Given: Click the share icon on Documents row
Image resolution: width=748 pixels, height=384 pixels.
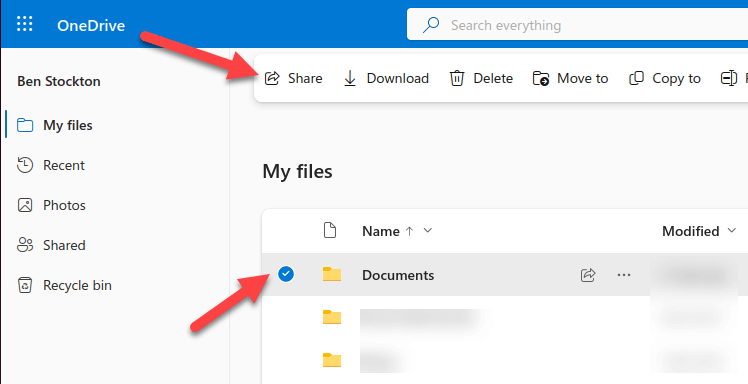Looking at the screenshot, I should coord(588,275).
